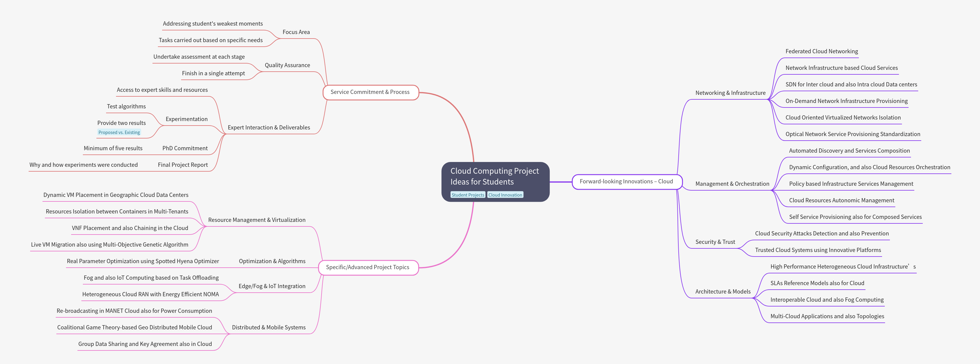Open the Specific/Advanced Project Topics node
The width and height of the screenshot is (980, 364).
368,267
